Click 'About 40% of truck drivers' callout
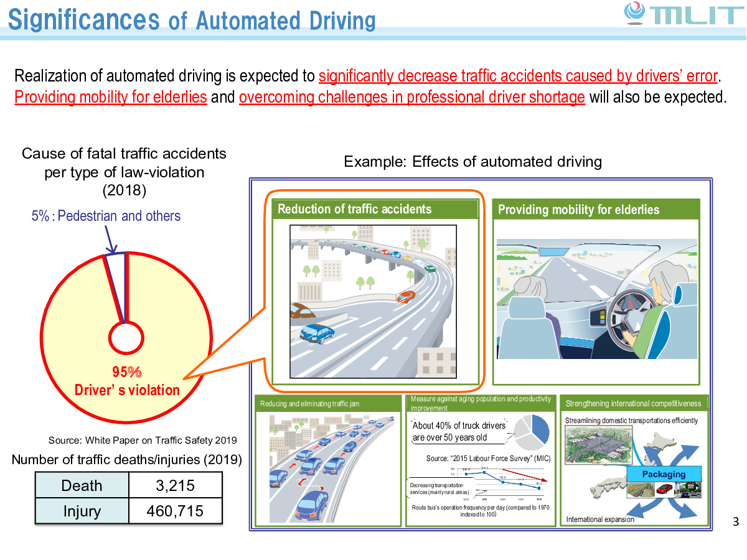The height and width of the screenshot is (560, 747). 459,431
